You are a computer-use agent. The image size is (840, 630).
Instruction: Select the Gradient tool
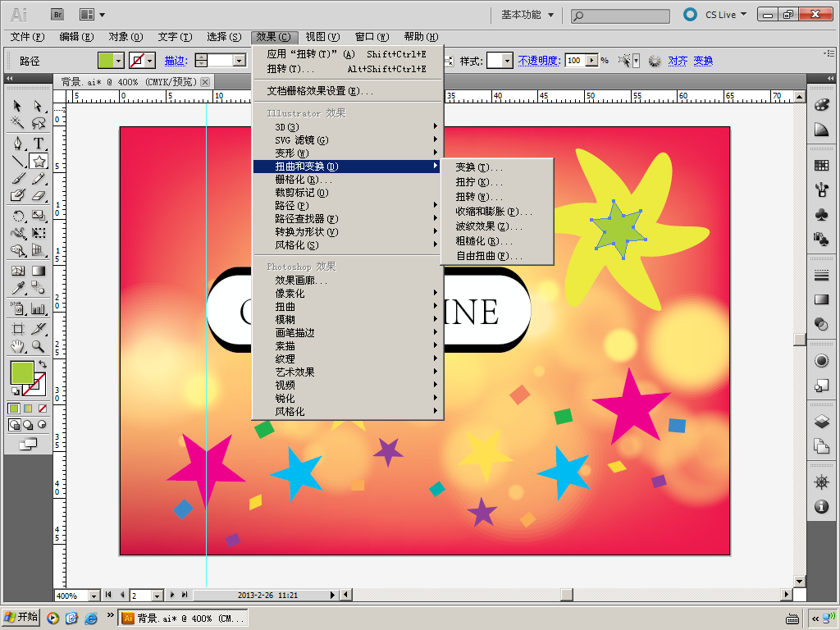click(38, 271)
